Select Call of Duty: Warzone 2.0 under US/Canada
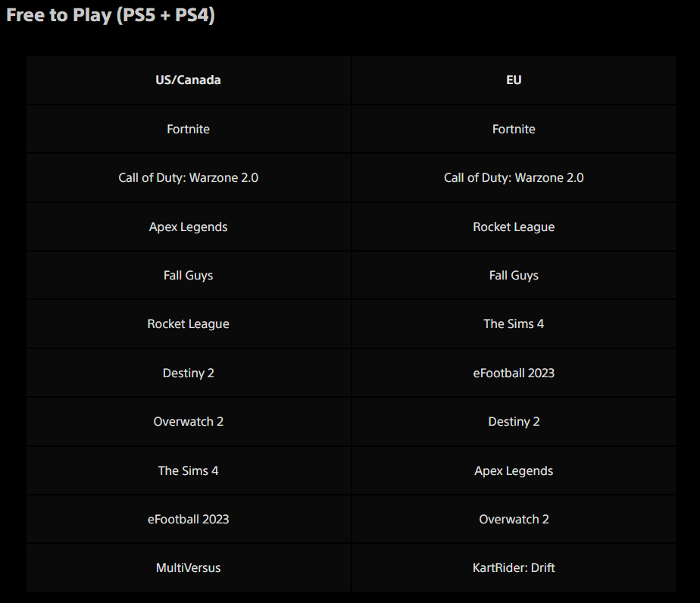The height and width of the screenshot is (603, 700). (188, 177)
